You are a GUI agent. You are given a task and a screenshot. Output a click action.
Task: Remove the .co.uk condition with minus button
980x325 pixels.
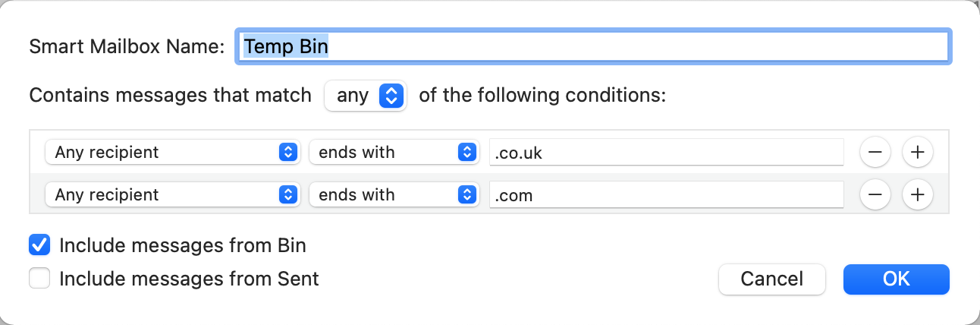(875, 152)
